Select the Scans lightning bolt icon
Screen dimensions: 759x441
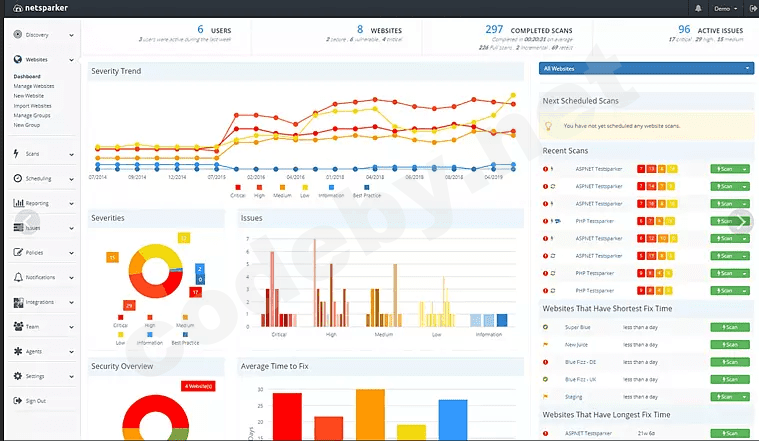point(16,153)
